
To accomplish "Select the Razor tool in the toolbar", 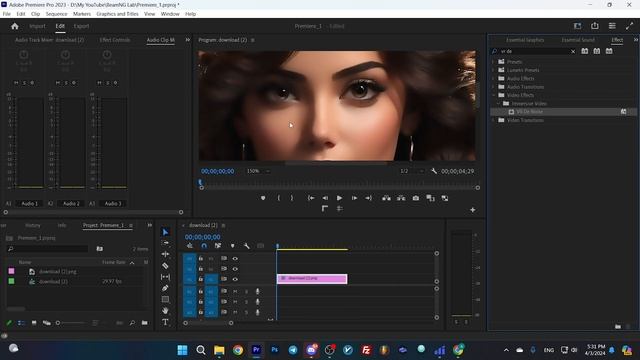I will pos(165,266).
